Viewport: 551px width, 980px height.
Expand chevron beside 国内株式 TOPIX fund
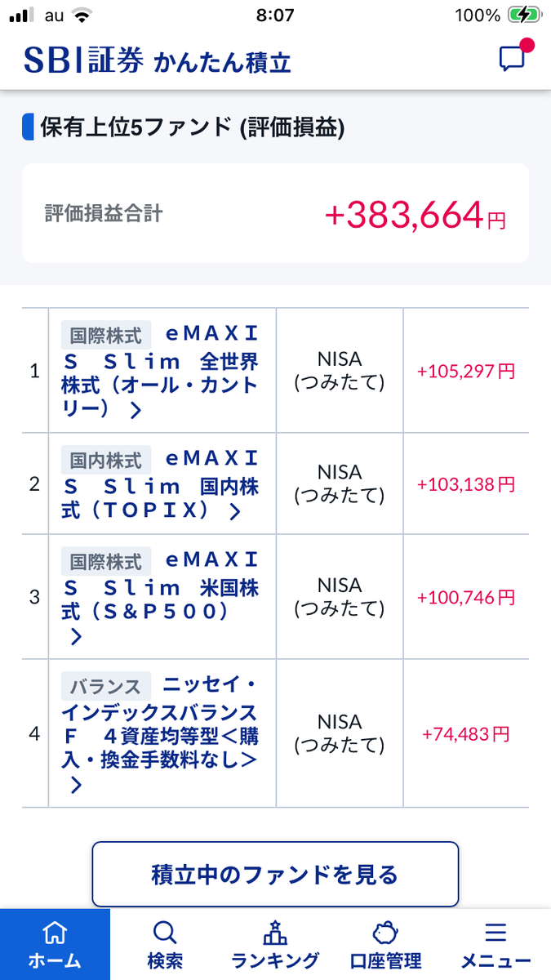click(235, 512)
